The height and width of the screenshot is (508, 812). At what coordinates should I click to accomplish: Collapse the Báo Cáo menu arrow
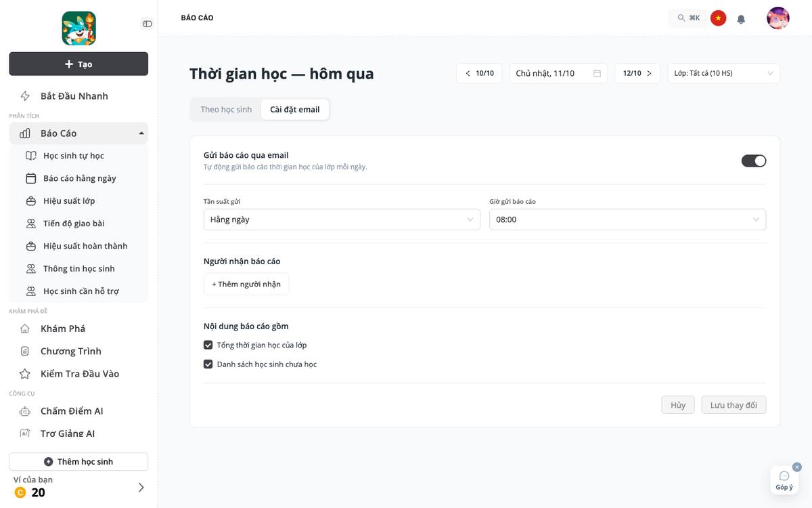[141, 133]
